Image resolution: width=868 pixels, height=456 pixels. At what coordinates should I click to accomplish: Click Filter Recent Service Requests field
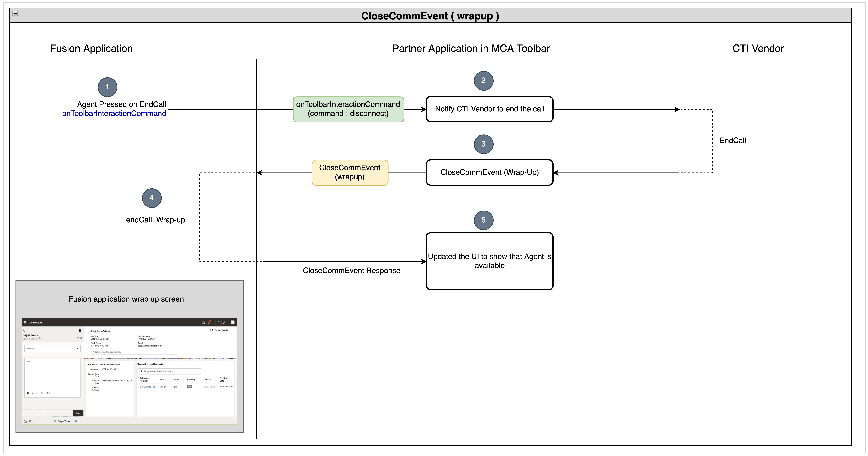(169, 371)
